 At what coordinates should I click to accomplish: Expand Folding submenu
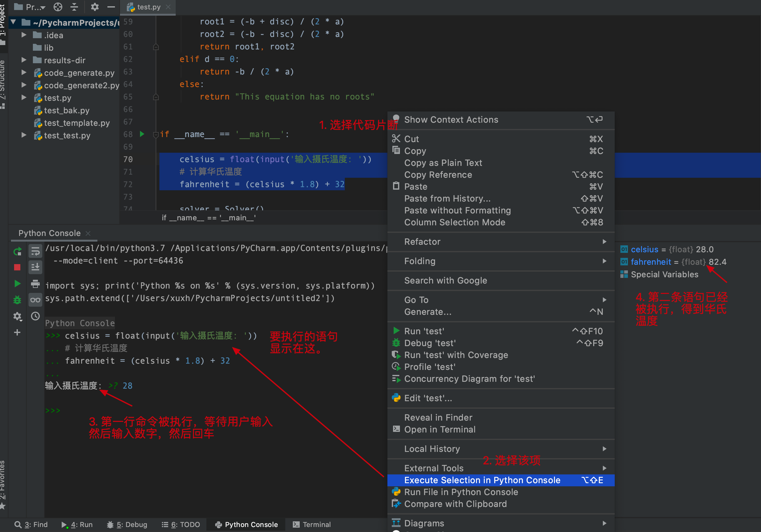coord(501,261)
